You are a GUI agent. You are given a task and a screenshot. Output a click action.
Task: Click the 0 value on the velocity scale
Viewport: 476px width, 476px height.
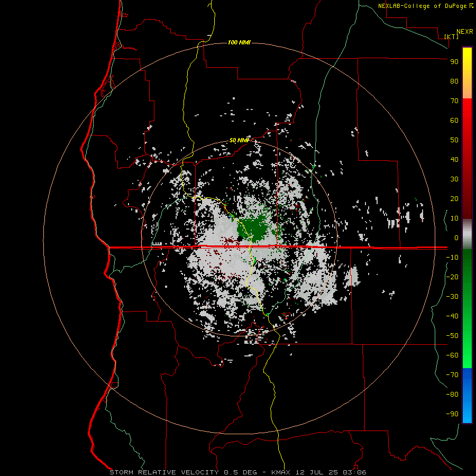(456, 237)
